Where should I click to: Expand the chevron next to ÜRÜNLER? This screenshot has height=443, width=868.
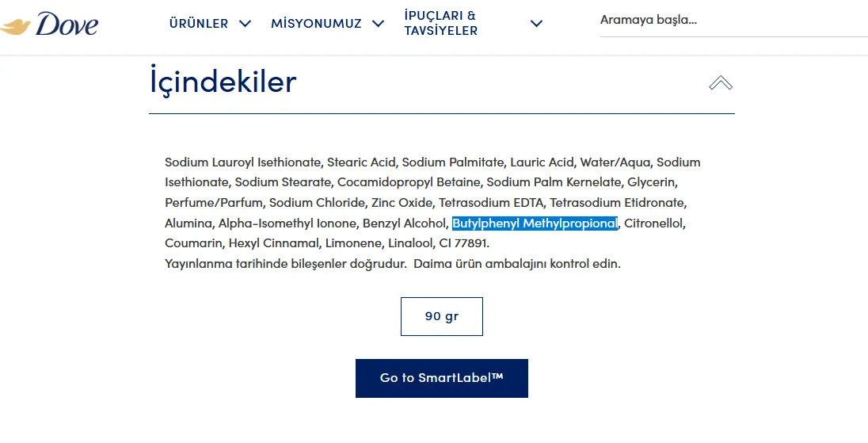(x=246, y=24)
